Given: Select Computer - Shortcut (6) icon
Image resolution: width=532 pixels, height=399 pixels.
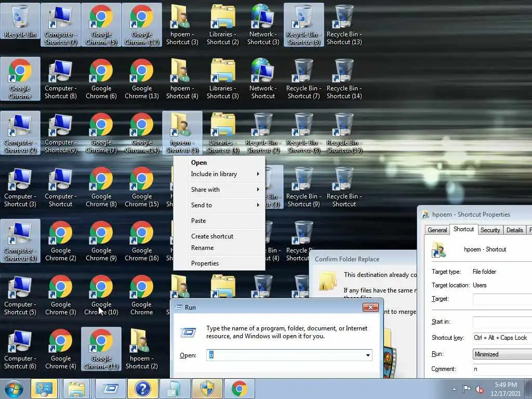Looking at the screenshot, I should click(x=20, y=349).
